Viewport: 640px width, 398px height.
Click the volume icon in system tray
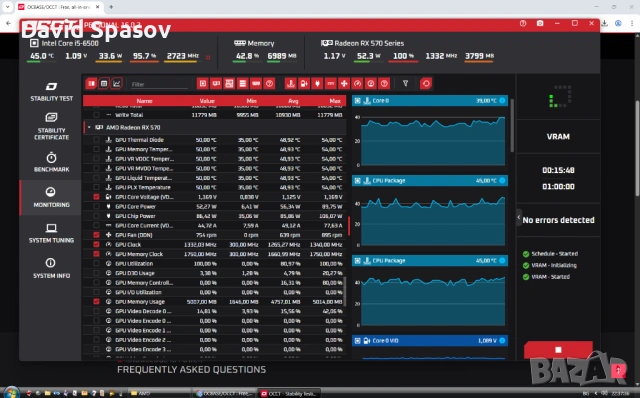click(x=604, y=393)
